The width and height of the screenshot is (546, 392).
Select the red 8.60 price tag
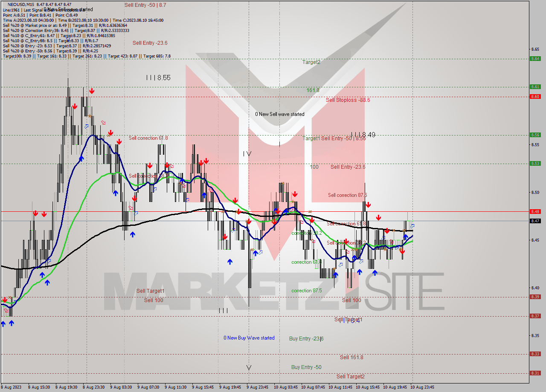point(535,97)
